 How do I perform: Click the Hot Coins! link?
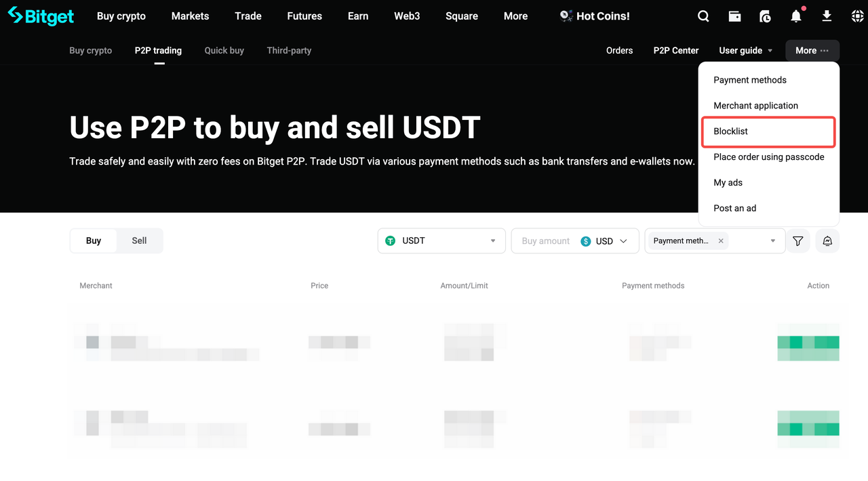603,16
